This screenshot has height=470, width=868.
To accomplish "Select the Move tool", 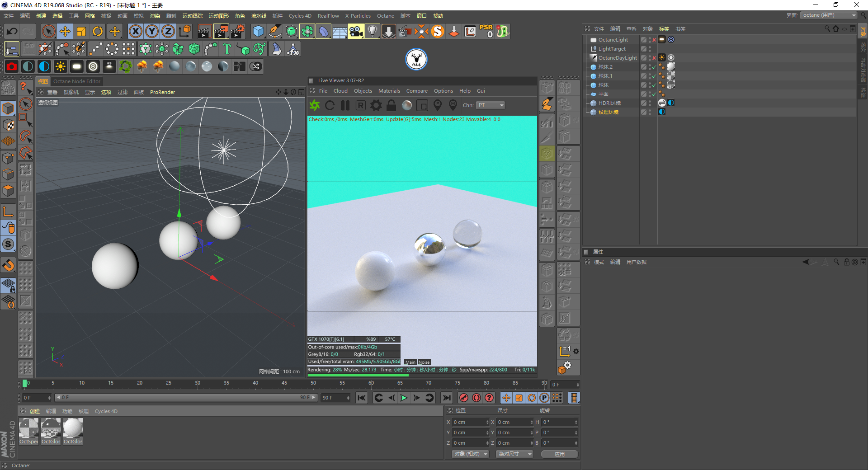I will point(65,31).
